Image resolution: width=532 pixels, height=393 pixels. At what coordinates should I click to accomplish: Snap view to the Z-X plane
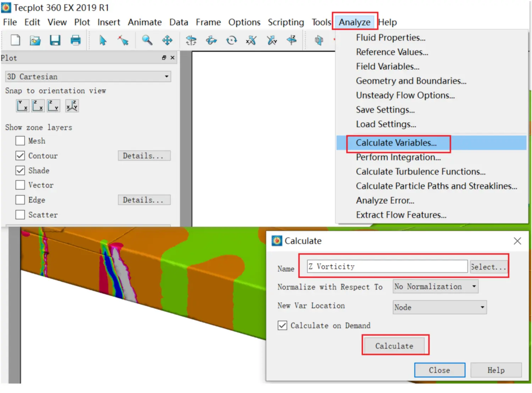pyautogui.click(x=38, y=106)
